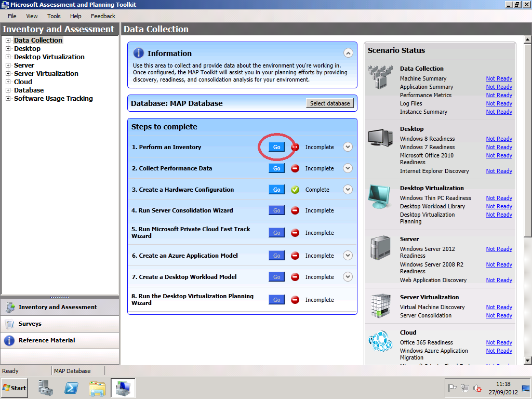Click green Complete icon for Hardware Configuration
Viewport: 532px width, 399px height.
coord(295,190)
